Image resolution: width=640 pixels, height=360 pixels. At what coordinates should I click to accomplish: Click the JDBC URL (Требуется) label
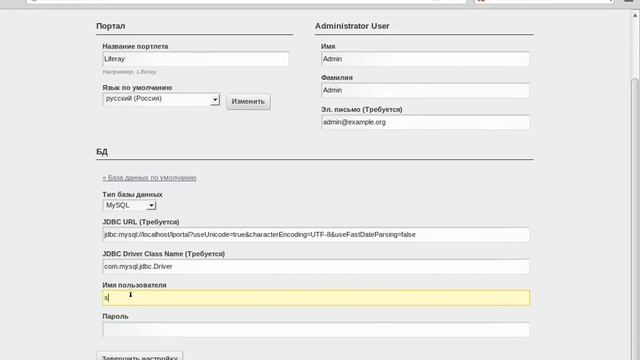point(141,222)
